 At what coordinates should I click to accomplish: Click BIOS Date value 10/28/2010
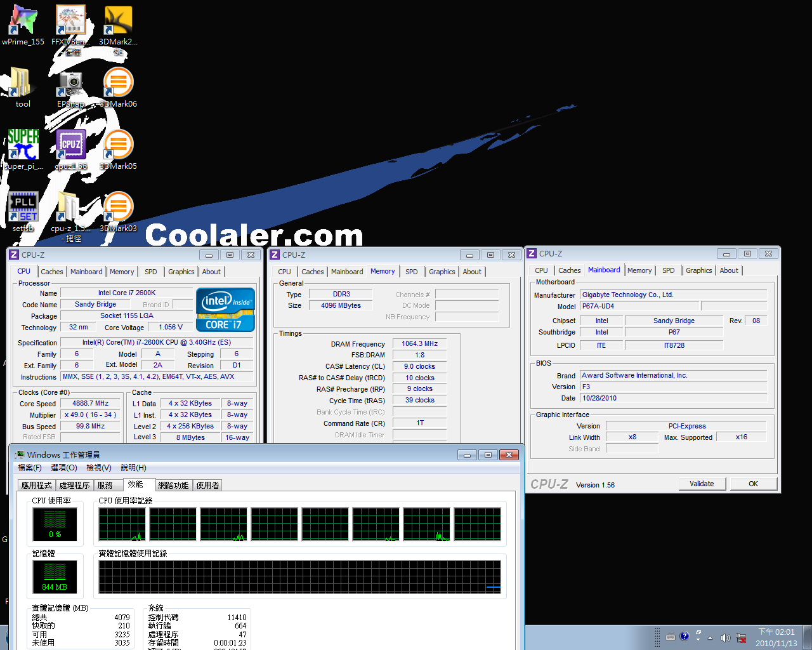click(x=674, y=398)
